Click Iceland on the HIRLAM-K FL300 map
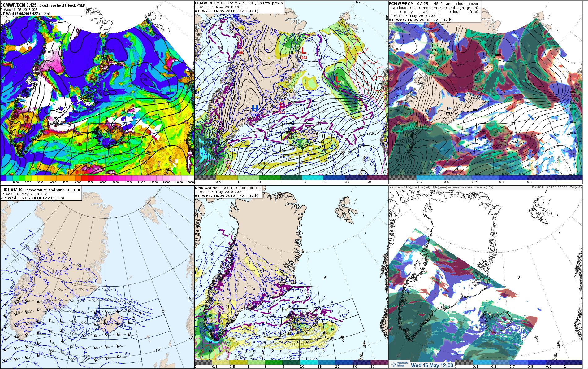This screenshot has width=588, height=369. (x=110, y=322)
